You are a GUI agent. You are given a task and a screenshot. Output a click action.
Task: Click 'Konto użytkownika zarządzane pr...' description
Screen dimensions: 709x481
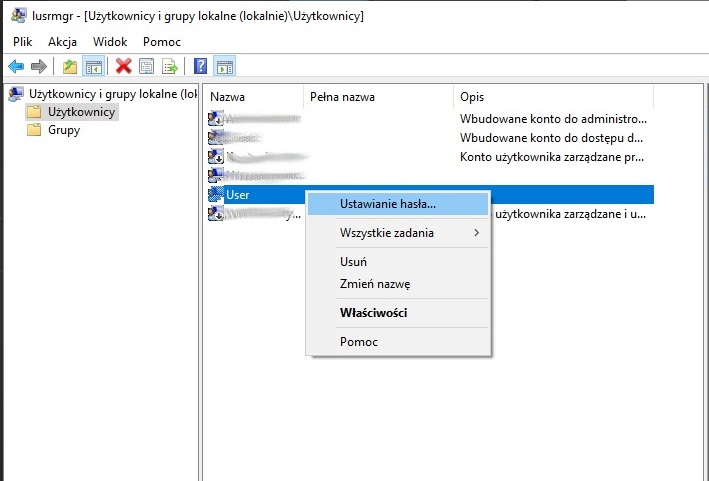[552, 157]
